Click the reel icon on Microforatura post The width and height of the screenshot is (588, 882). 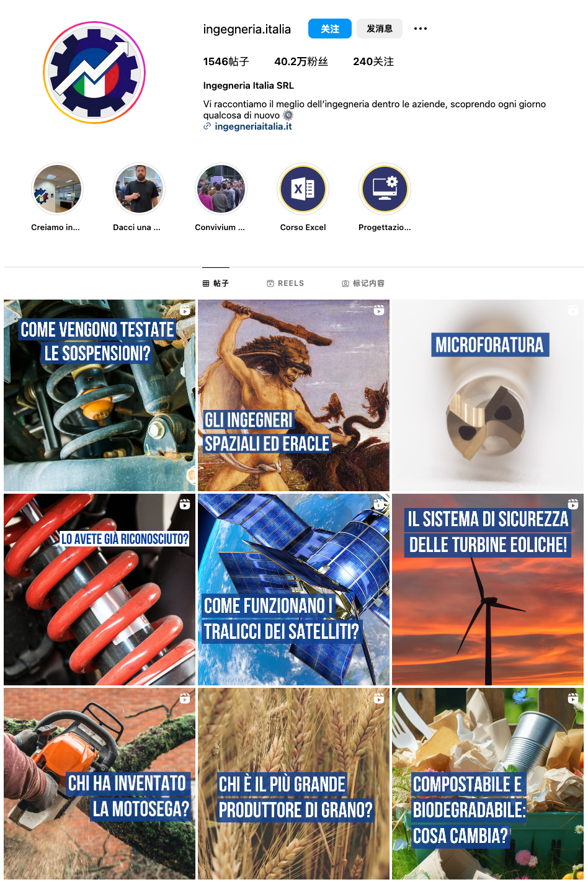pos(572,310)
